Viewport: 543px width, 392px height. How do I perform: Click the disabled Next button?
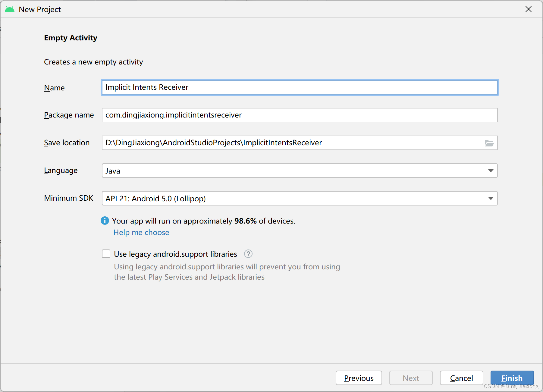[x=411, y=378]
